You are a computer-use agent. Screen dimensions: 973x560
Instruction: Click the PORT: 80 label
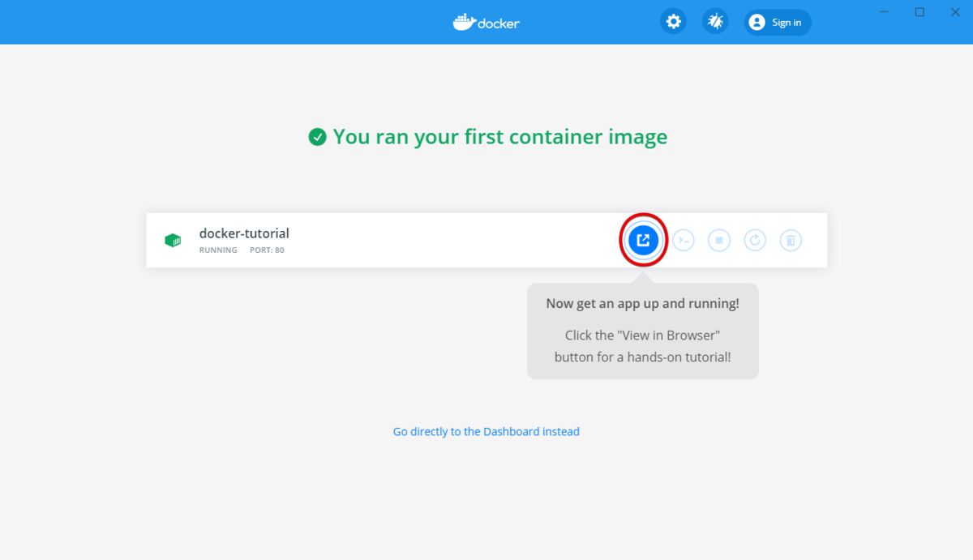click(267, 250)
